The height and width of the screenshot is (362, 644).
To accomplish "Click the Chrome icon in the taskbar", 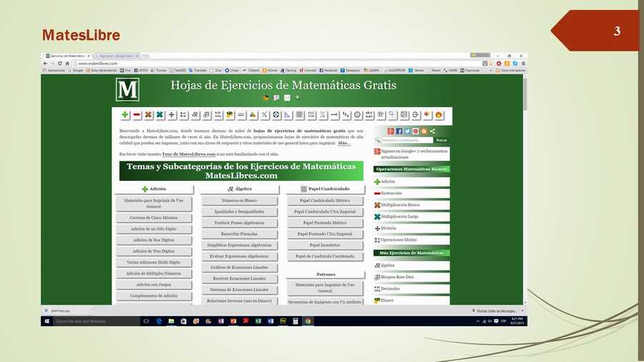I will click(x=308, y=321).
